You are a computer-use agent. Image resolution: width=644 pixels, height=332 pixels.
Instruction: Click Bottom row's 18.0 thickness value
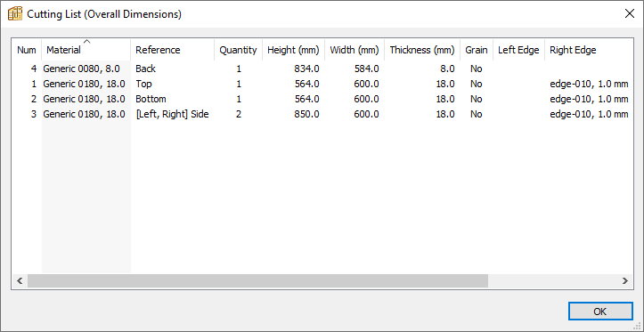click(x=445, y=100)
